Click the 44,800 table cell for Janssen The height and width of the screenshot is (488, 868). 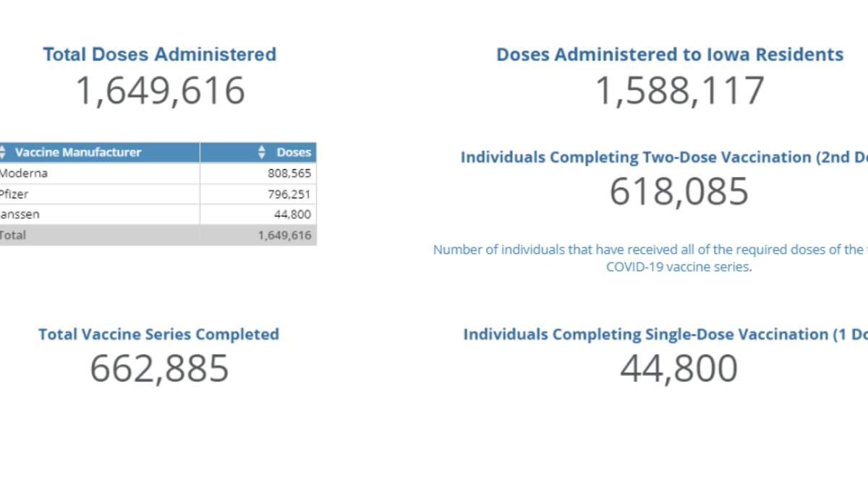click(294, 215)
